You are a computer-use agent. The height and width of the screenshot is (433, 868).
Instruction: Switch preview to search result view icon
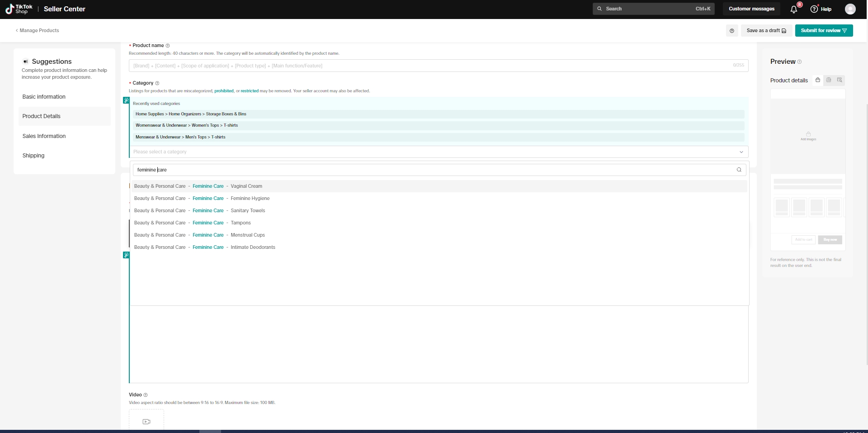pos(840,80)
